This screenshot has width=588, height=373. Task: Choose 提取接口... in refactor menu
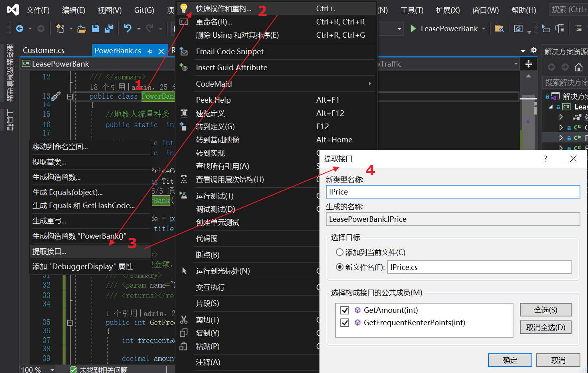91,251
